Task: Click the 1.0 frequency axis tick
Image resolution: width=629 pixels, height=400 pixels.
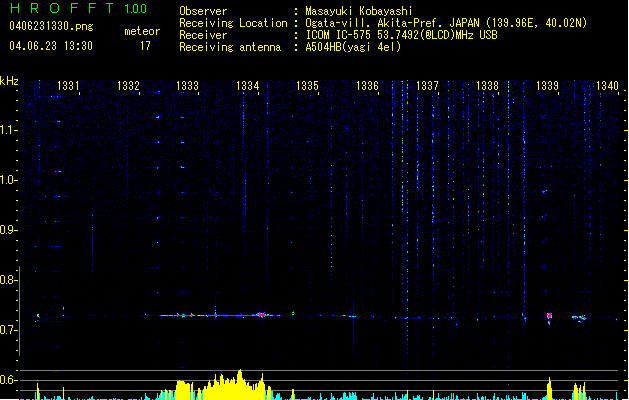Action: coord(9,180)
